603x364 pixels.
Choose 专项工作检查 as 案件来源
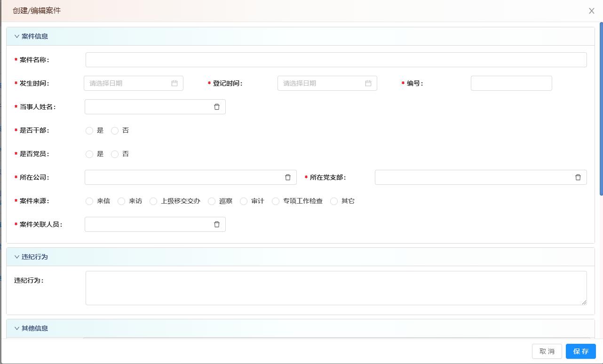(x=276, y=201)
